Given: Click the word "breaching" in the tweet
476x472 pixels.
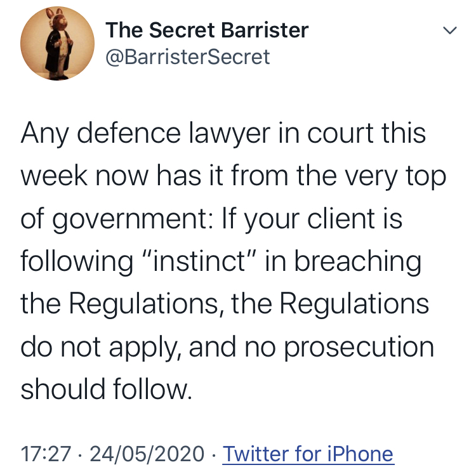Looking at the screenshot, I should [357, 262].
